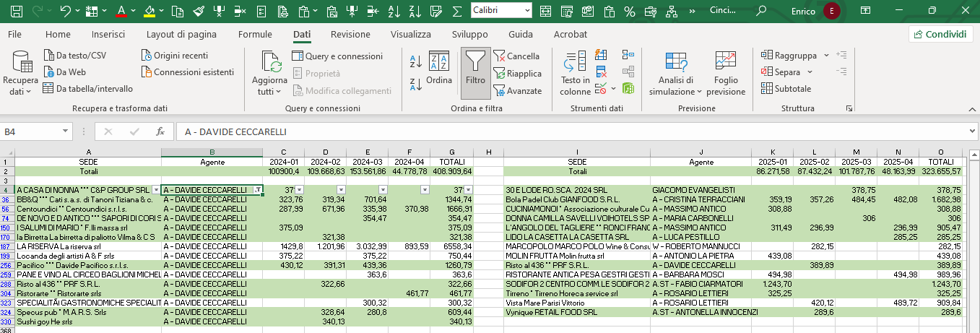Image resolution: width=980 pixels, height=333 pixels.
Task: Open the Sviluppo ribbon tab
Action: [469, 34]
